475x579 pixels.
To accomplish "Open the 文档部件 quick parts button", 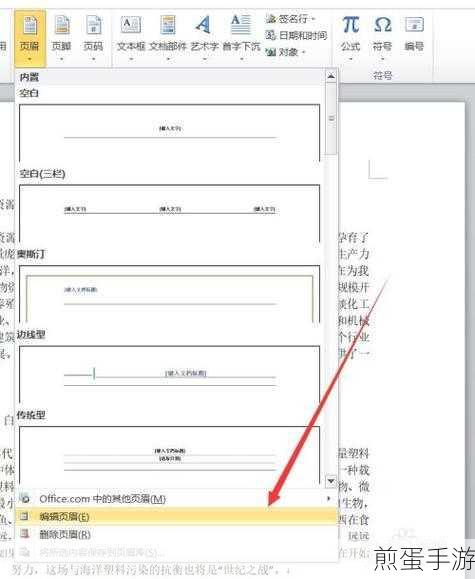I will (168, 38).
